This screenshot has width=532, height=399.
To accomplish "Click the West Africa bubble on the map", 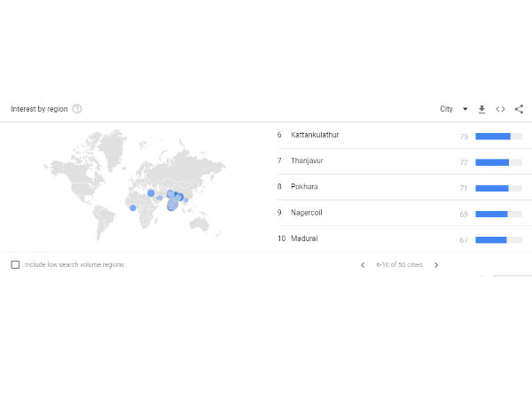I will pyautogui.click(x=133, y=207).
